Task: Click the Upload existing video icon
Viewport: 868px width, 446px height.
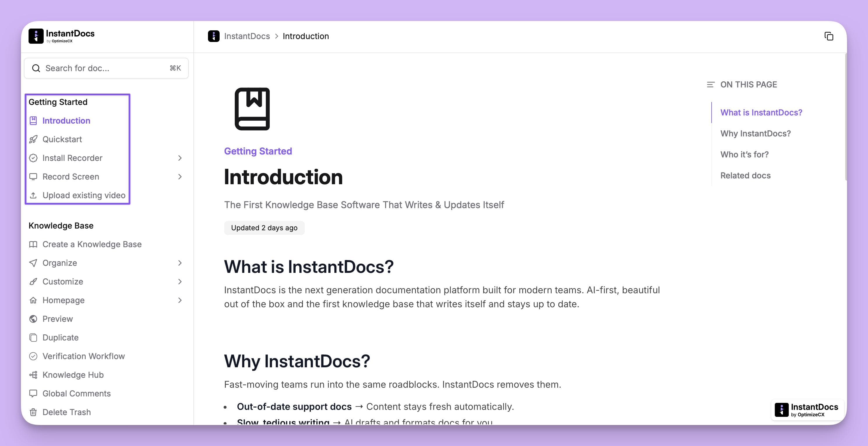Action: [33, 195]
